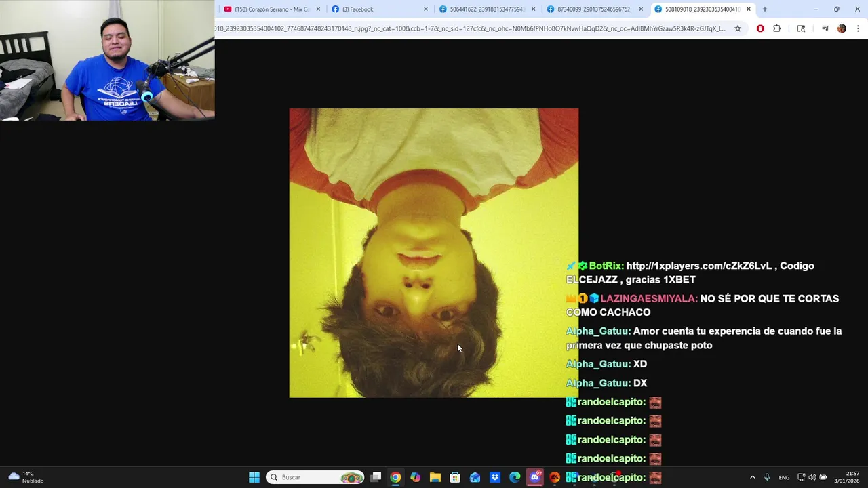Click the lens search toolbar icon
The height and width of the screenshot is (488, 868).
pos(801,28)
